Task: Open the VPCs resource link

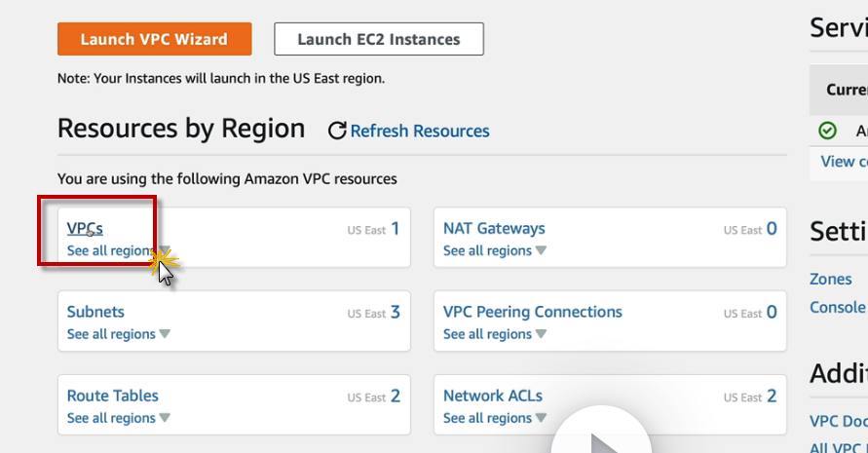Action: click(85, 228)
